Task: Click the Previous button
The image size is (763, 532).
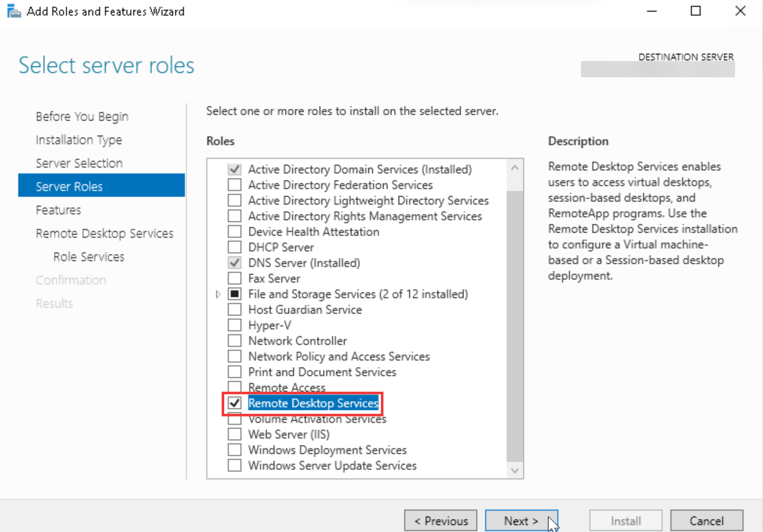Action: pos(441,520)
